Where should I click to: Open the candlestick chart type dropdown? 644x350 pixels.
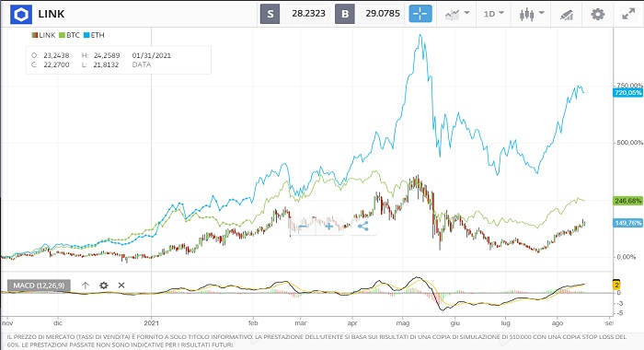532,14
